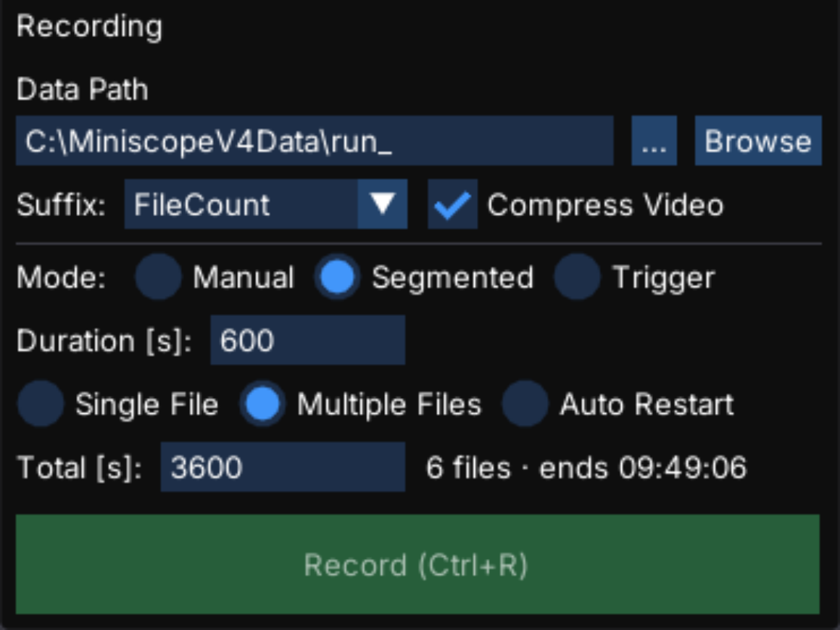This screenshot has height=630, width=840.
Task: Untick the Compress Video checkbox
Action: click(453, 204)
